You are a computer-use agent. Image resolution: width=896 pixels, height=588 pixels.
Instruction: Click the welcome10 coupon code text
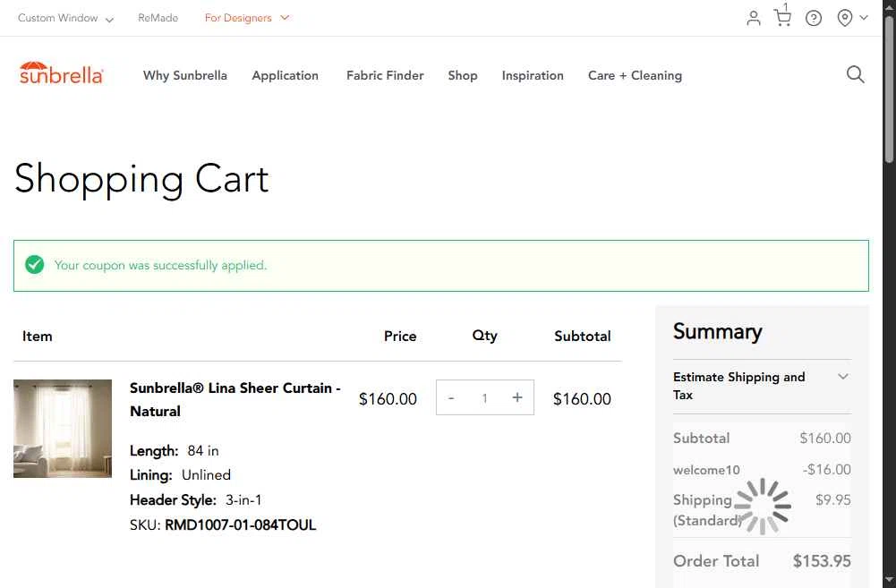tap(706, 470)
